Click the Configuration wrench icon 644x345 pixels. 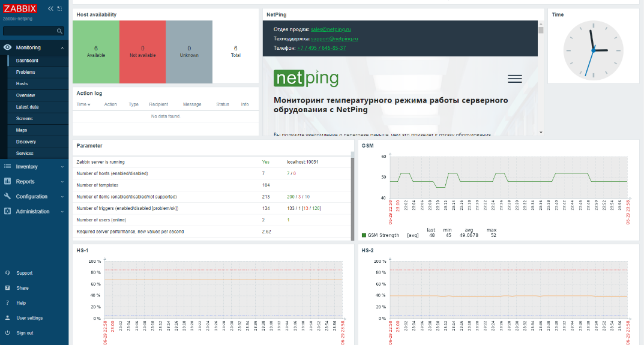click(7, 196)
